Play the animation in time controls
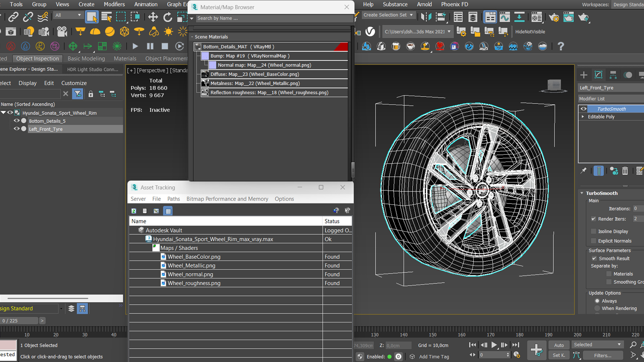 [494, 345]
